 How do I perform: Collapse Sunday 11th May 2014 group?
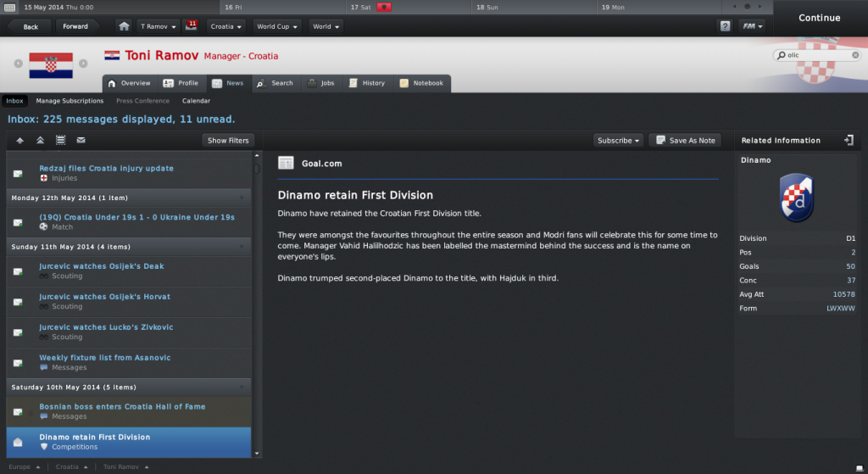(x=242, y=247)
